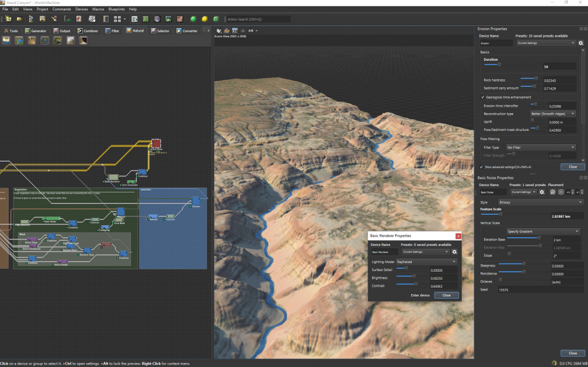
Task: Open the Lighting Model dropdown set to Raytraced
Action: 425,261
